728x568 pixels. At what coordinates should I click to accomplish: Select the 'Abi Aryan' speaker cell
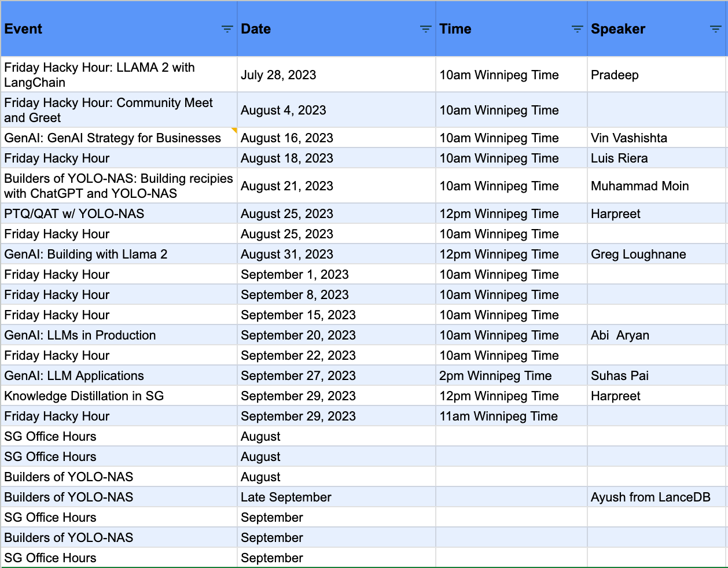point(657,335)
